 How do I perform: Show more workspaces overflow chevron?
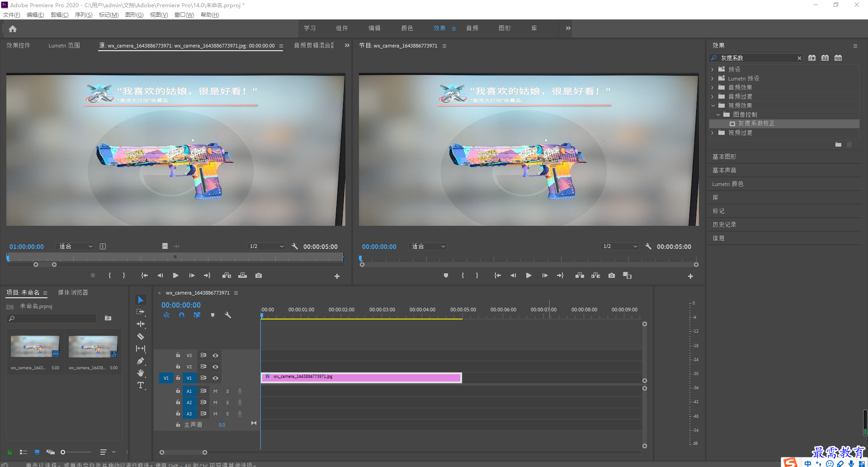568,28
